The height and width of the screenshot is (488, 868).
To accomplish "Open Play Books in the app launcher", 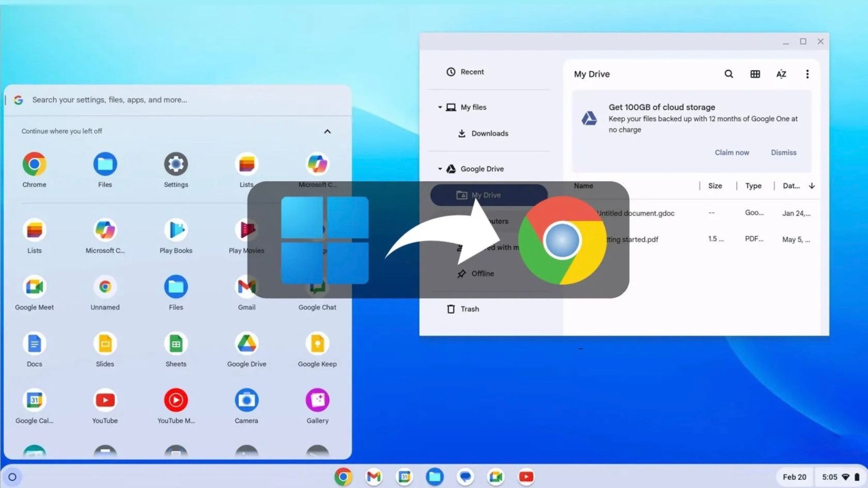I will pyautogui.click(x=175, y=231).
